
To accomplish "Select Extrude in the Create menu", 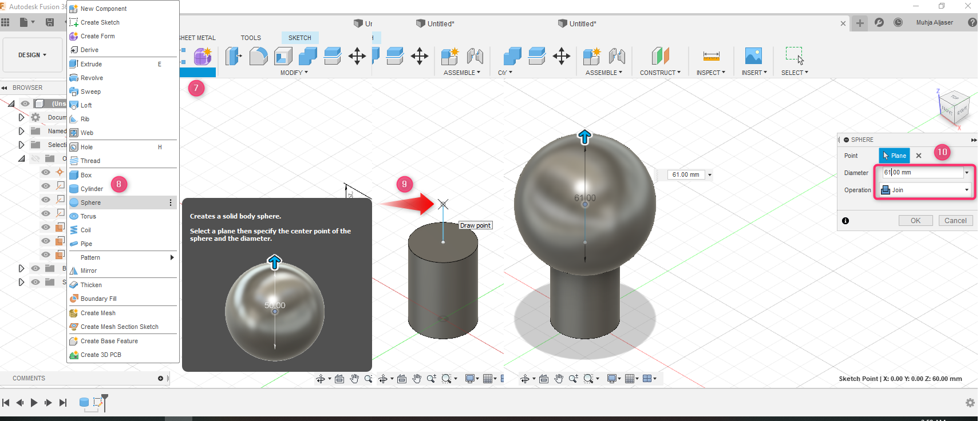I will click(x=122, y=64).
